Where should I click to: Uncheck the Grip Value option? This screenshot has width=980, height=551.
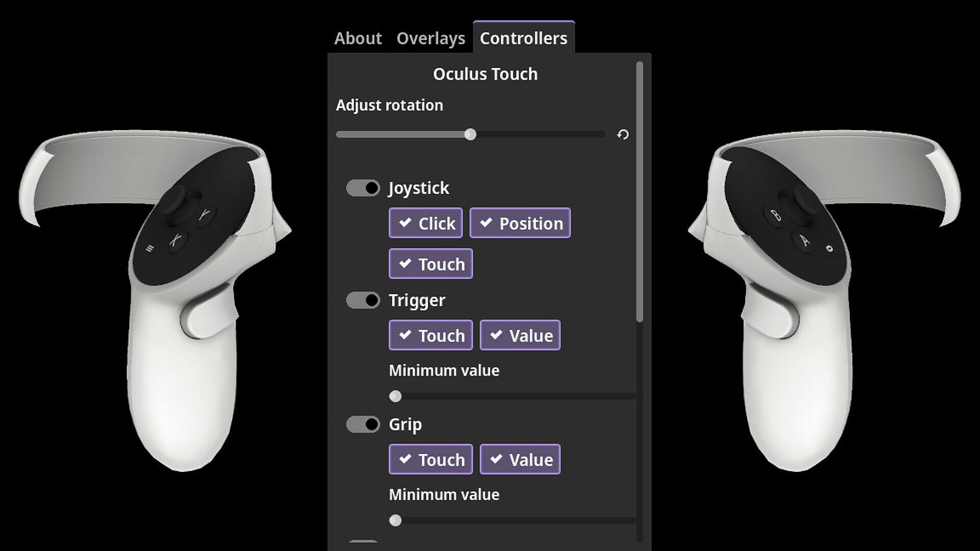click(520, 460)
